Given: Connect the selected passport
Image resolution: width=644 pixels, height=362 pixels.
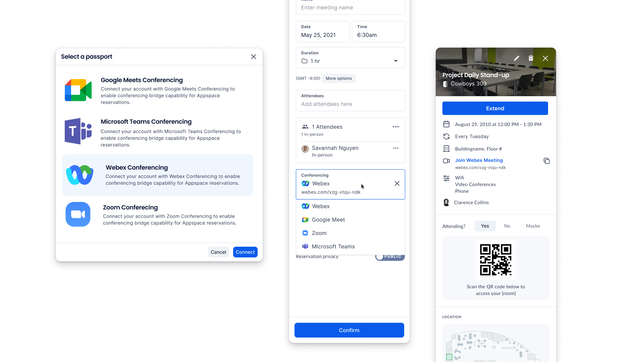Looking at the screenshot, I should click(x=245, y=252).
